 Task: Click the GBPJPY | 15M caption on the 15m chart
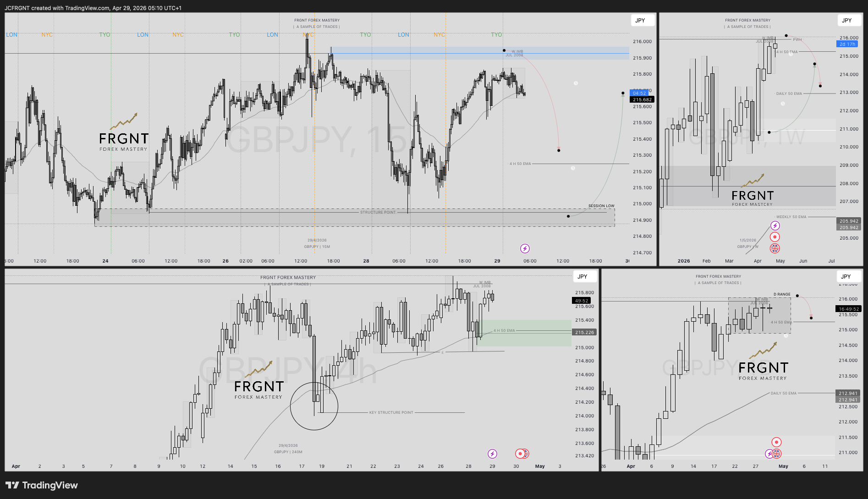tap(317, 247)
